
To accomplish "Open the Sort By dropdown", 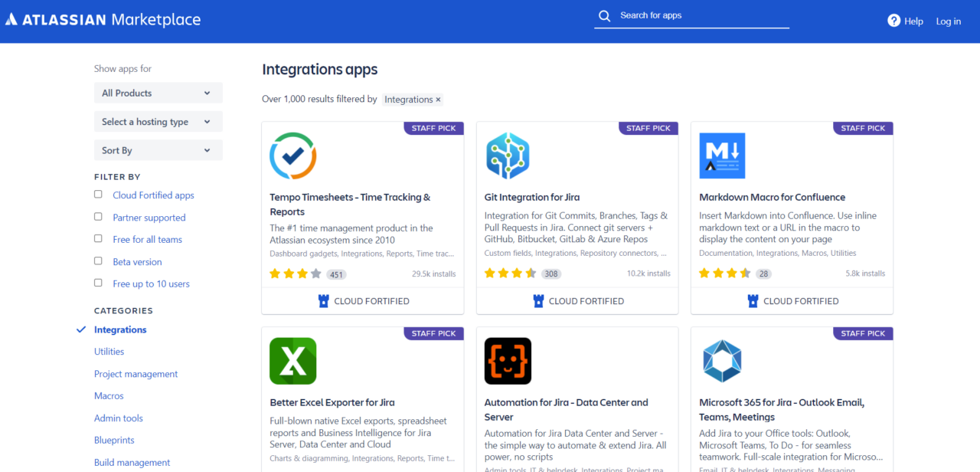I will (158, 149).
